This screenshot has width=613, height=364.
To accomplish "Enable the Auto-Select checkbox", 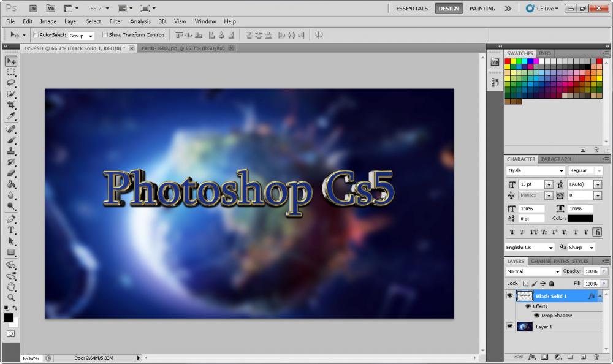I will (x=36, y=35).
